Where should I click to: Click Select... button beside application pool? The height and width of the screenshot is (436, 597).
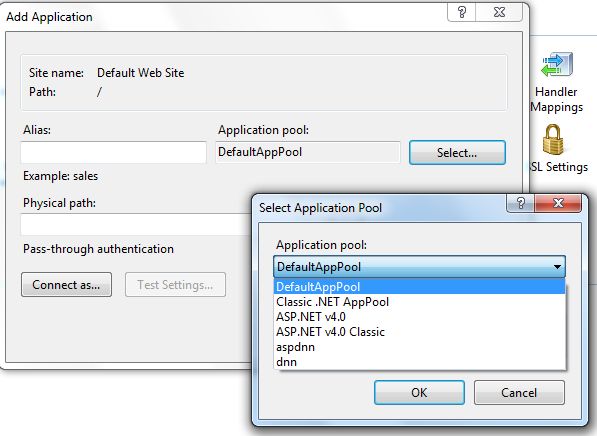point(457,153)
